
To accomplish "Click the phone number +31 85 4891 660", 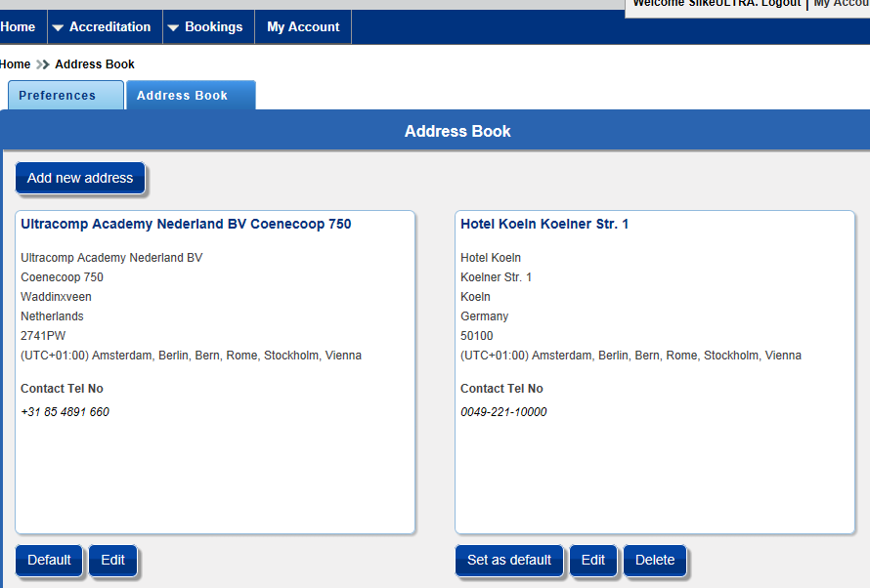I will [65, 412].
